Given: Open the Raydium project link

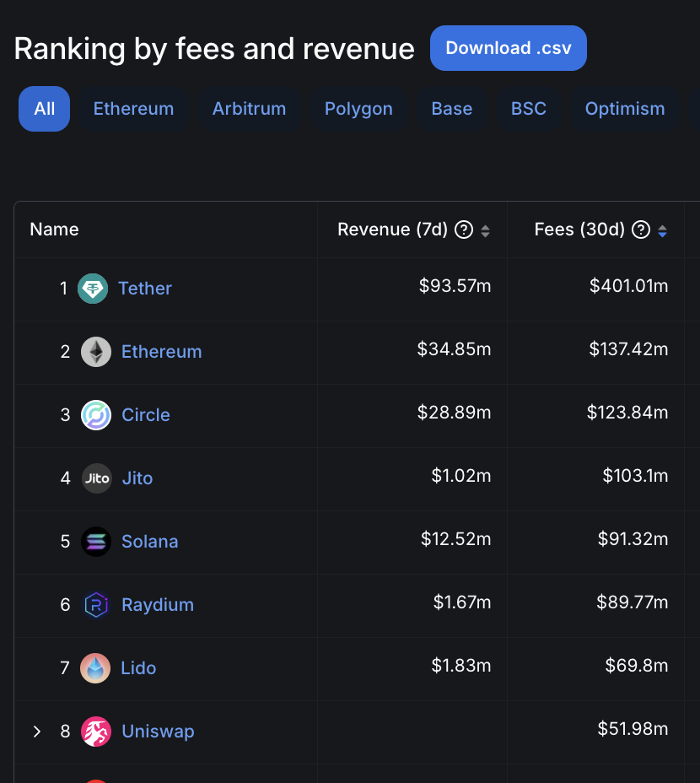Looking at the screenshot, I should pyautogui.click(x=158, y=605).
